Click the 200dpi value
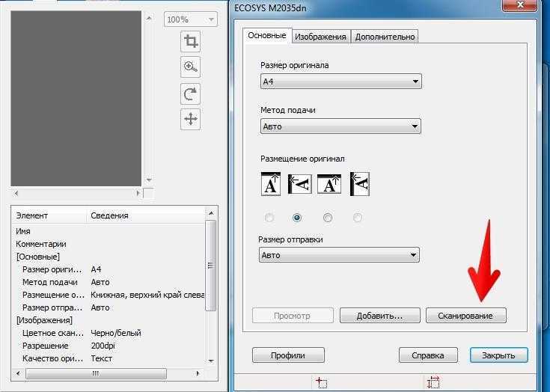The image size is (550, 392). pyautogui.click(x=103, y=346)
